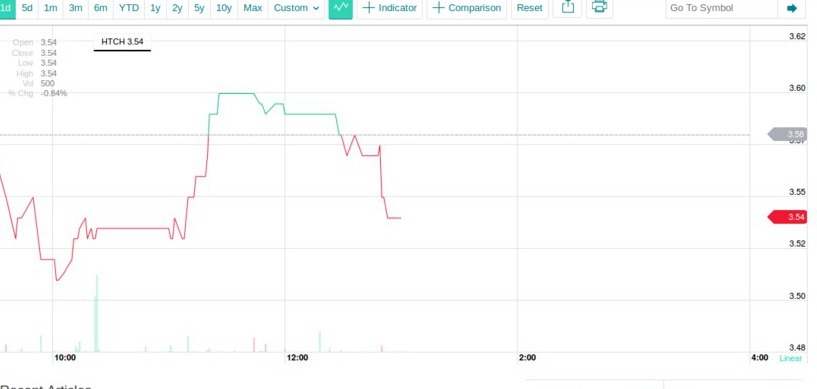Switch to the 3m range

(76, 8)
